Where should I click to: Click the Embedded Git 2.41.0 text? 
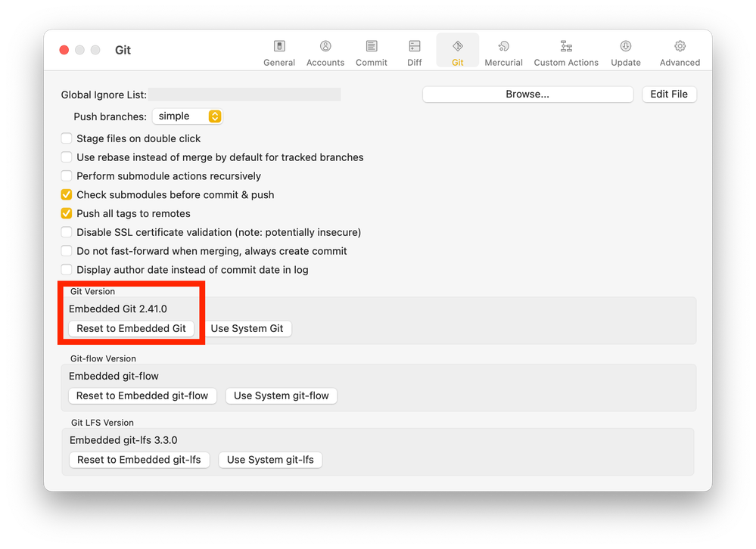pos(118,309)
